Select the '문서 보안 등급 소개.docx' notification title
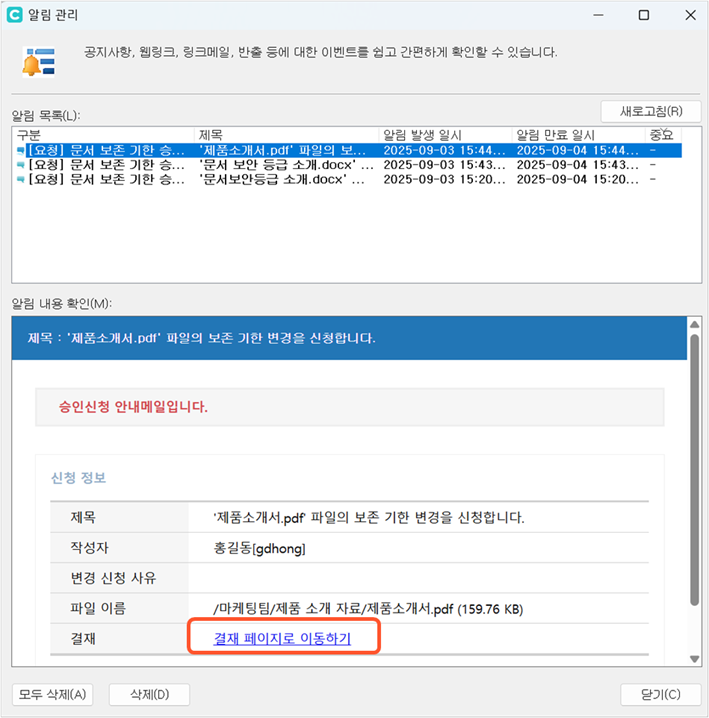Image resolution: width=709 pixels, height=718 pixels. coord(287,165)
